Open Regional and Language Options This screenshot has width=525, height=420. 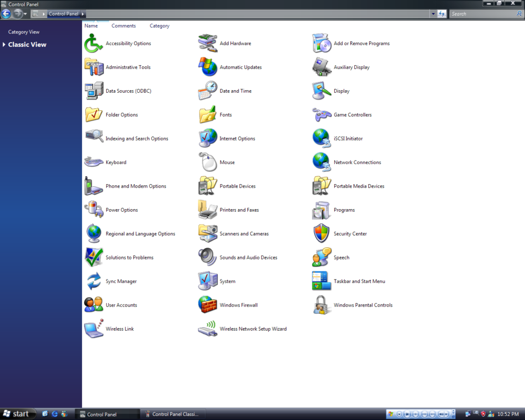(130, 233)
